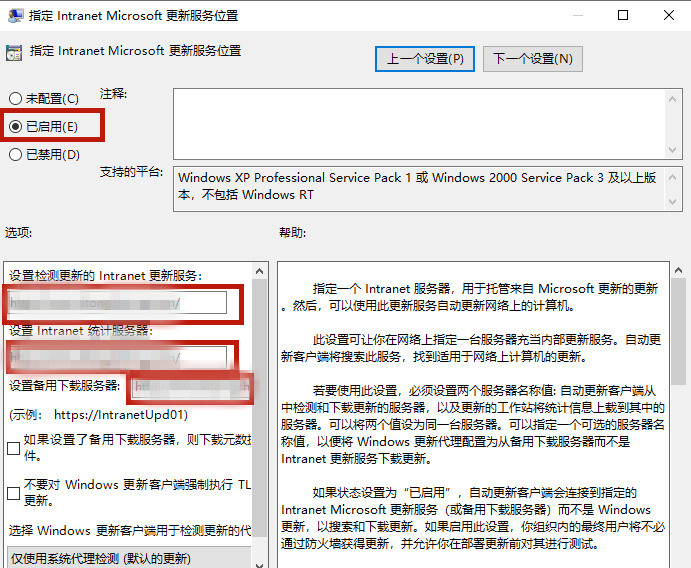Click the alternate download server field

pos(191,387)
